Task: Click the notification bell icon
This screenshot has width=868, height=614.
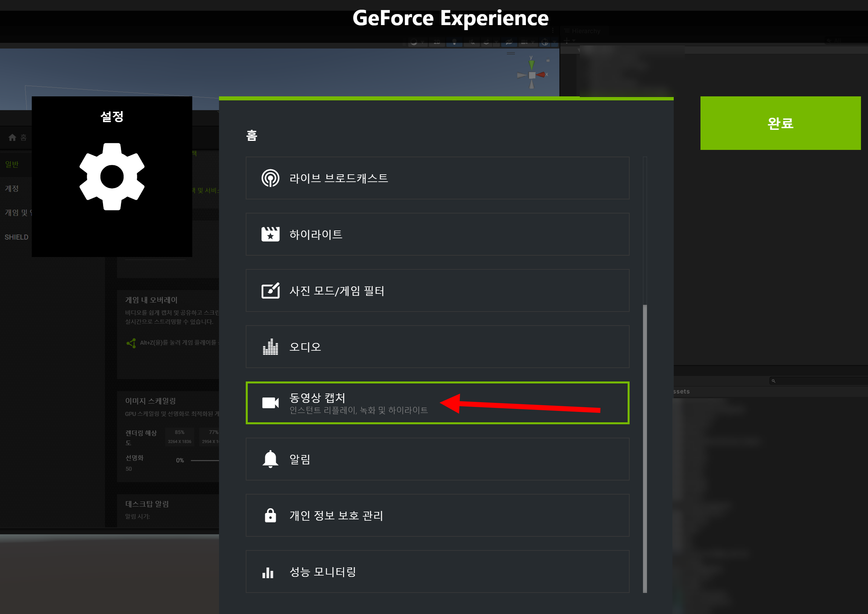Action: click(270, 459)
